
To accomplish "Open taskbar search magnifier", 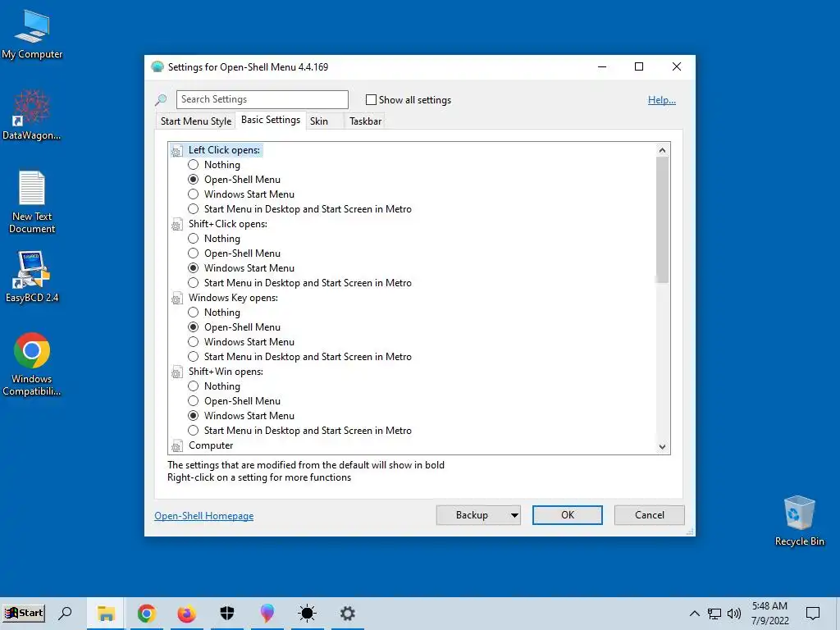I will click(x=66, y=613).
